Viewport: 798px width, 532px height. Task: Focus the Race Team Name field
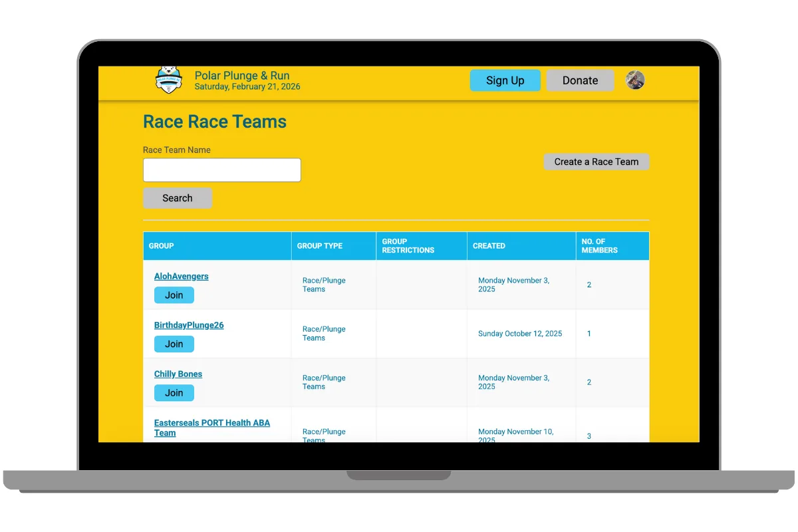point(222,170)
